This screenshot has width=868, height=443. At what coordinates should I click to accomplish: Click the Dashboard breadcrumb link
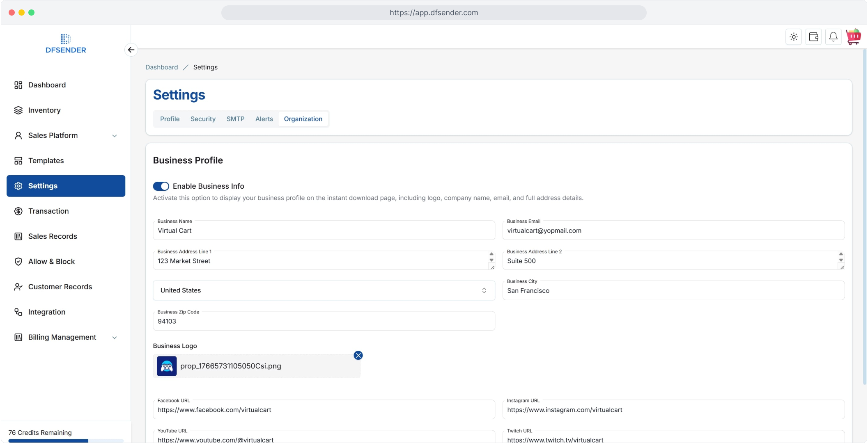click(161, 67)
